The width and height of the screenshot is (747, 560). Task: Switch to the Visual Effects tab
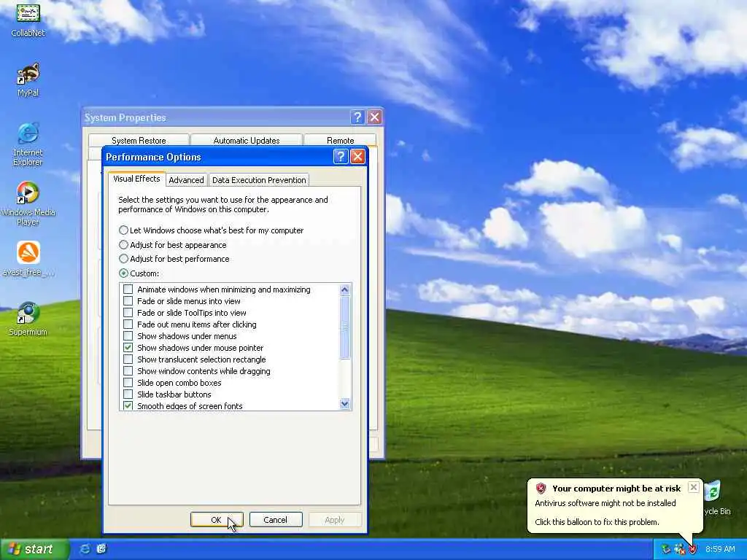point(136,179)
